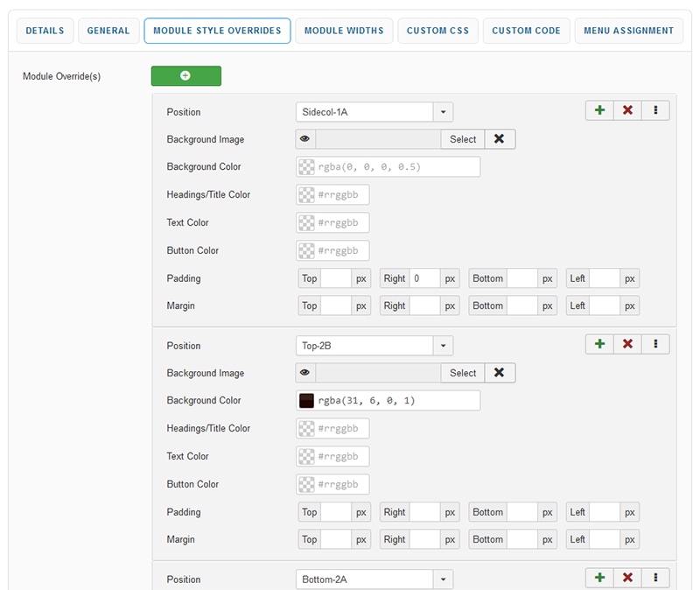Open more options menu for Sidecol-1A override
Screen dimensions: 700x590
655,111
